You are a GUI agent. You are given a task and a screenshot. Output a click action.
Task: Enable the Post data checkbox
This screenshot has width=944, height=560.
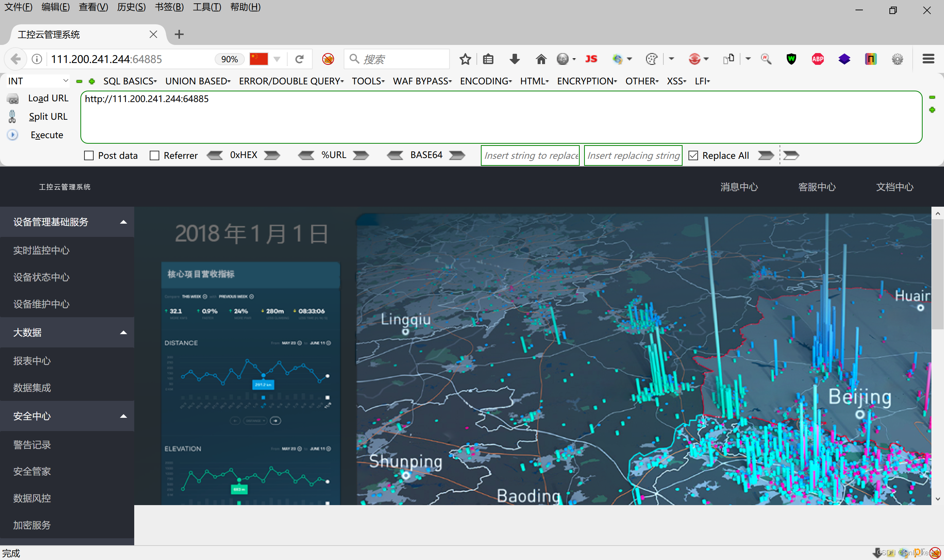click(x=89, y=155)
